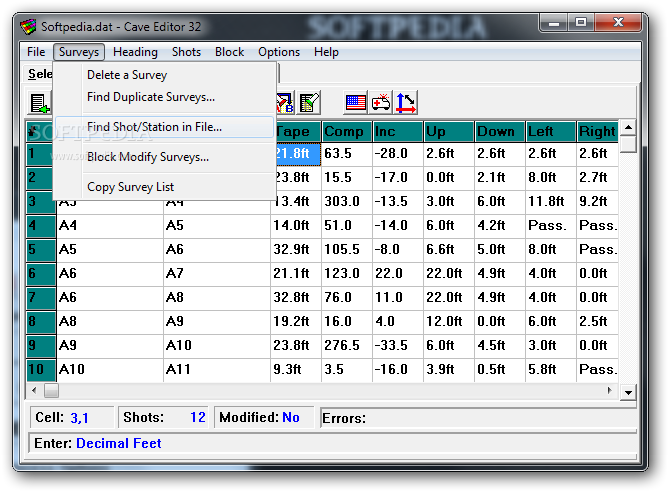
Task: Open the Block menu
Action: point(230,52)
